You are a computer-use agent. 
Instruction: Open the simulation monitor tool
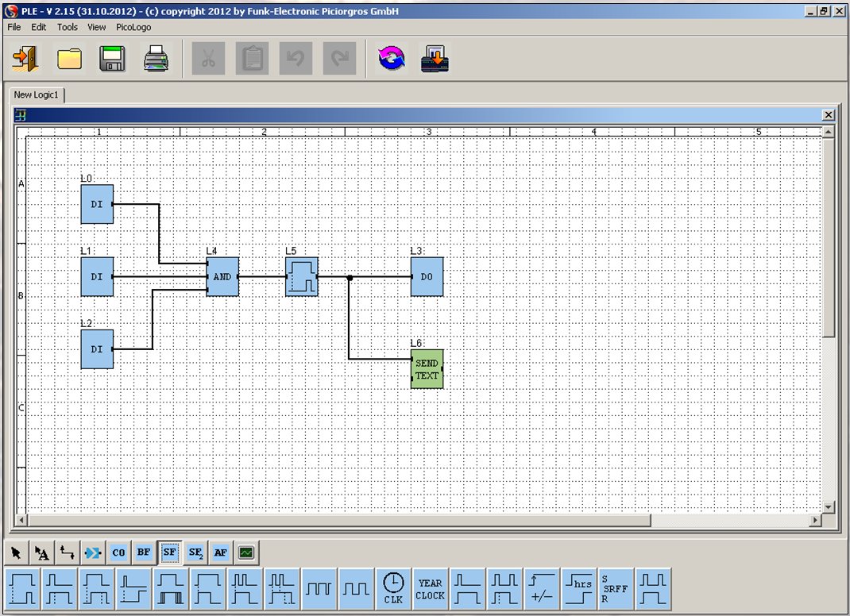[246, 552]
